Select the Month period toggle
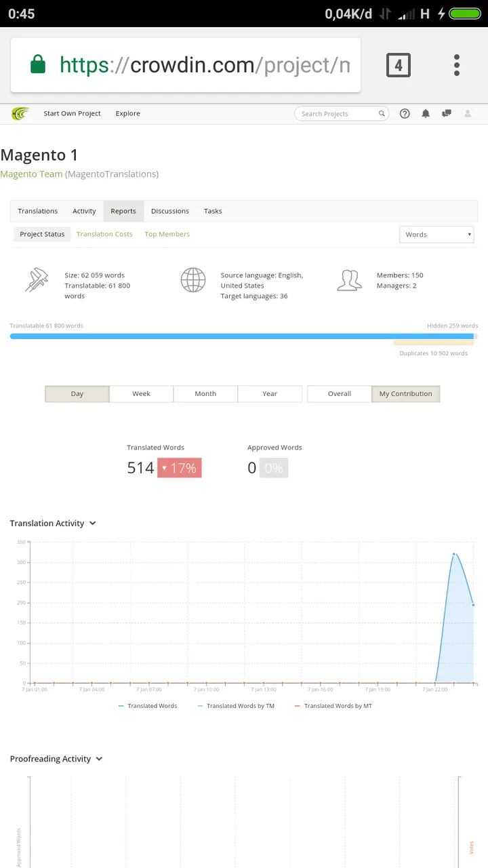This screenshot has width=488, height=868. click(205, 394)
